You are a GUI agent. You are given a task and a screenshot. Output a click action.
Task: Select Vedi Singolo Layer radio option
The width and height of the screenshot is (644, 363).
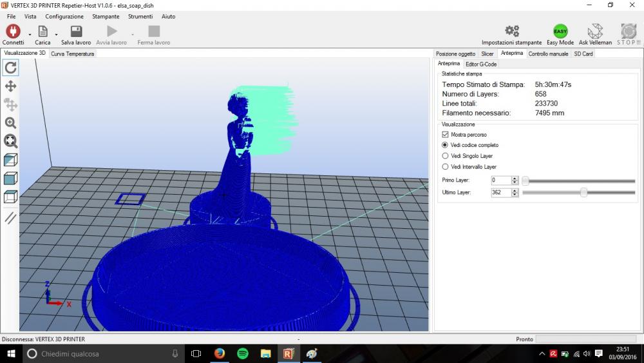(445, 156)
